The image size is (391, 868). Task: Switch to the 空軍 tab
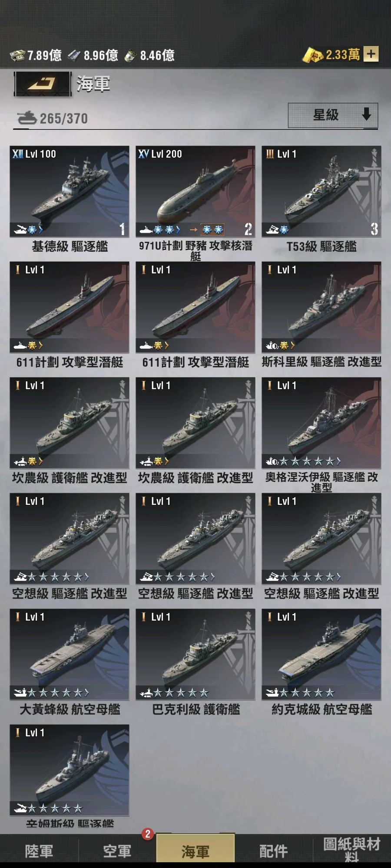(117, 851)
